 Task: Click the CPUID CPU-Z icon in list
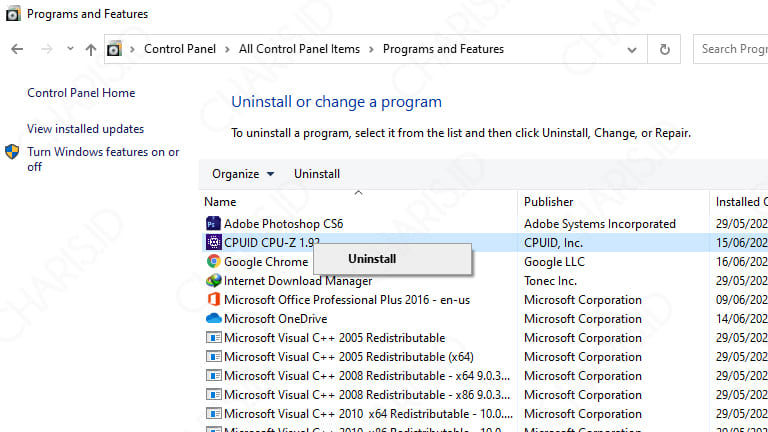tap(213, 242)
